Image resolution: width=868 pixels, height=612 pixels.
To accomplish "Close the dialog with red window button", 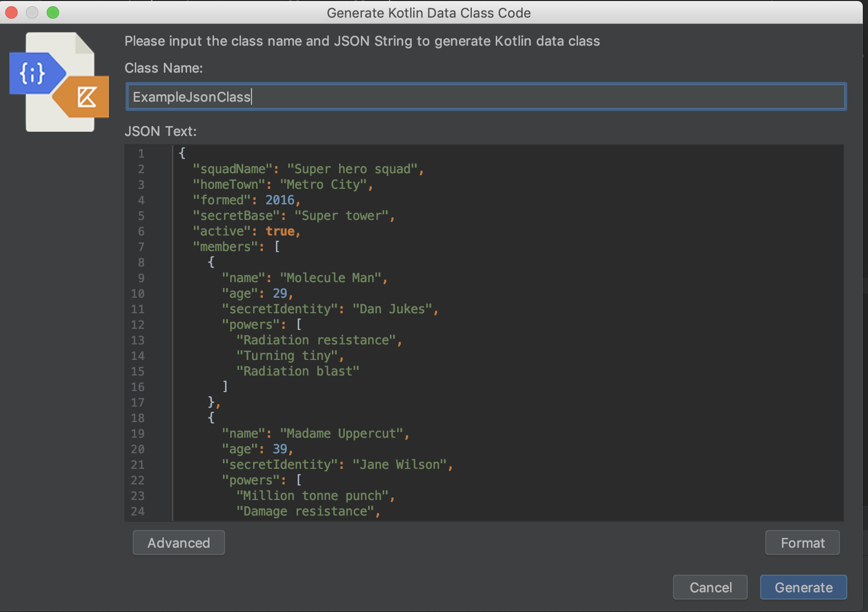I will point(11,12).
